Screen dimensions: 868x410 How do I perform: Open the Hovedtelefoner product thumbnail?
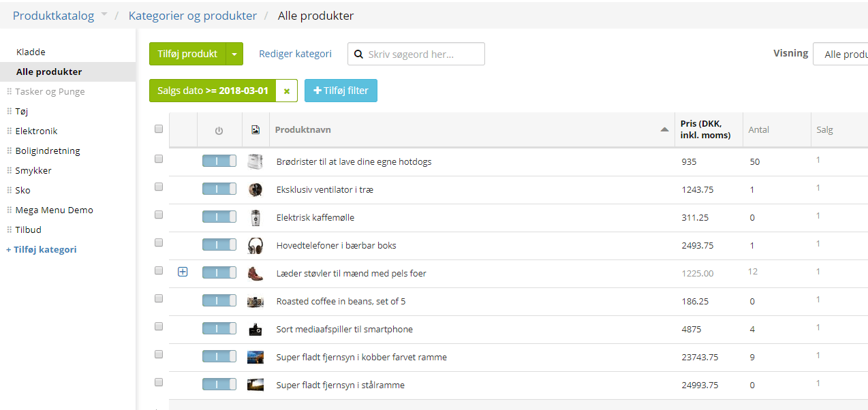coord(255,245)
